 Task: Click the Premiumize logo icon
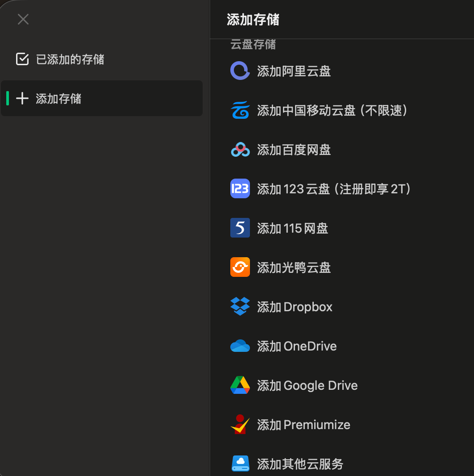240,424
